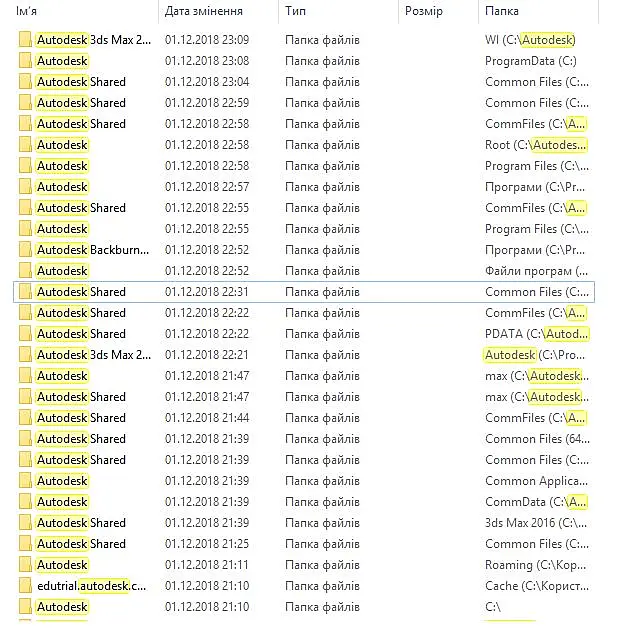Select Autodesk folder in Файли програм
The image size is (619, 628).
click(x=304, y=271)
